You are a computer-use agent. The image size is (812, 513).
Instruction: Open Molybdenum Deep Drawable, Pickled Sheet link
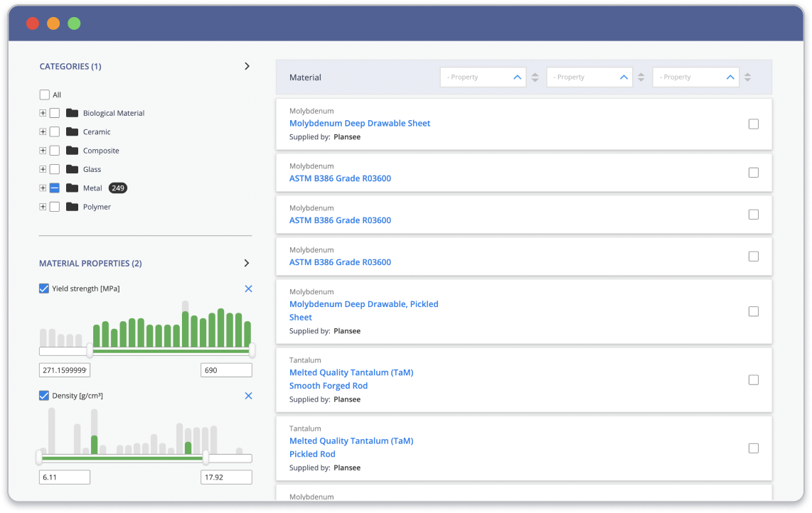(363, 310)
